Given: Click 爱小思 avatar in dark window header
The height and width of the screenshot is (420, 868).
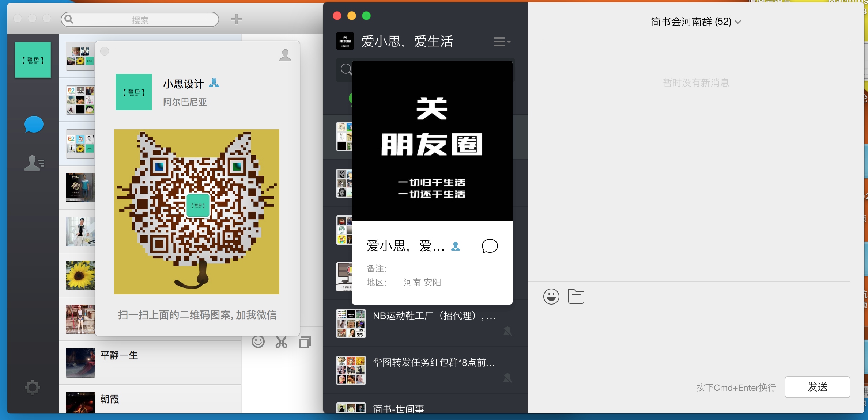Looking at the screenshot, I should click(345, 41).
